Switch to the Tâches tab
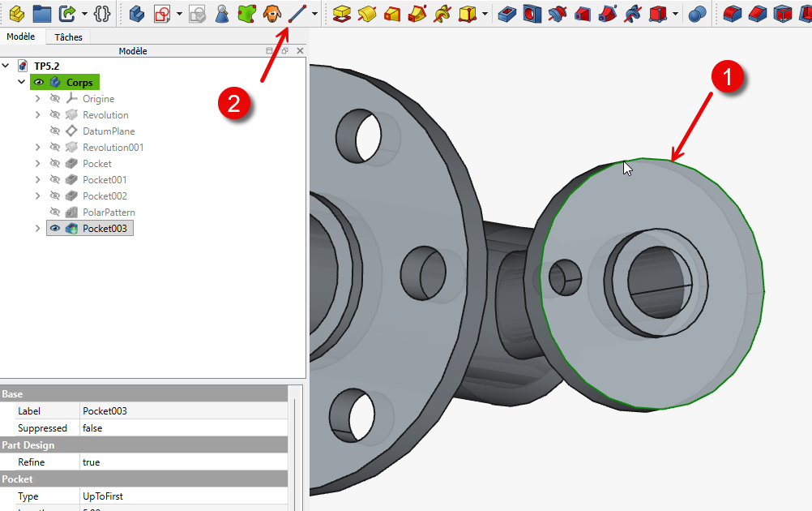 (68, 36)
